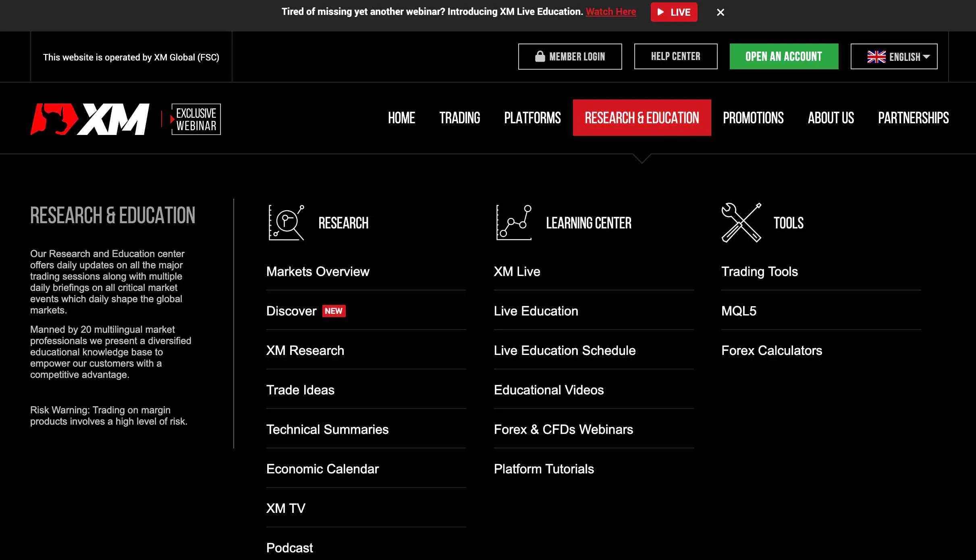Open Forex & CFDs Webinars link

pyautogui.click(x=563, y=429)
